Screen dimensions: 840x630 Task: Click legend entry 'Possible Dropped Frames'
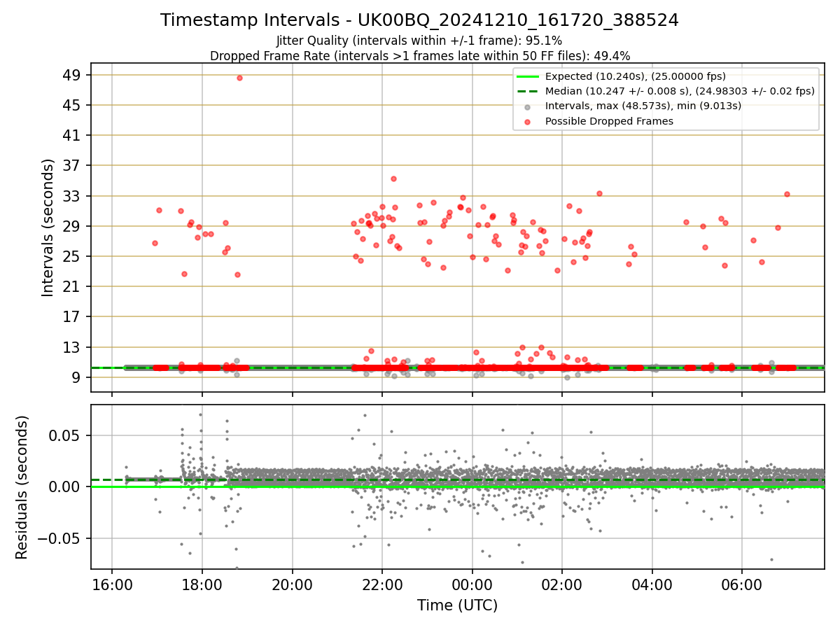coord(609,120)
